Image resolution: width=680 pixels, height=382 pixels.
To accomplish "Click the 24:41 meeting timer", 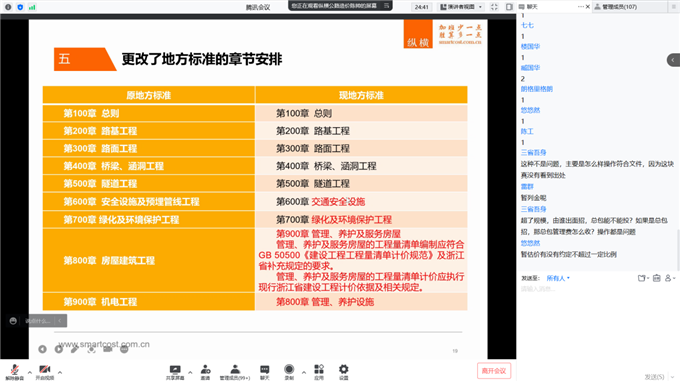I will click(x=422, y=7).
